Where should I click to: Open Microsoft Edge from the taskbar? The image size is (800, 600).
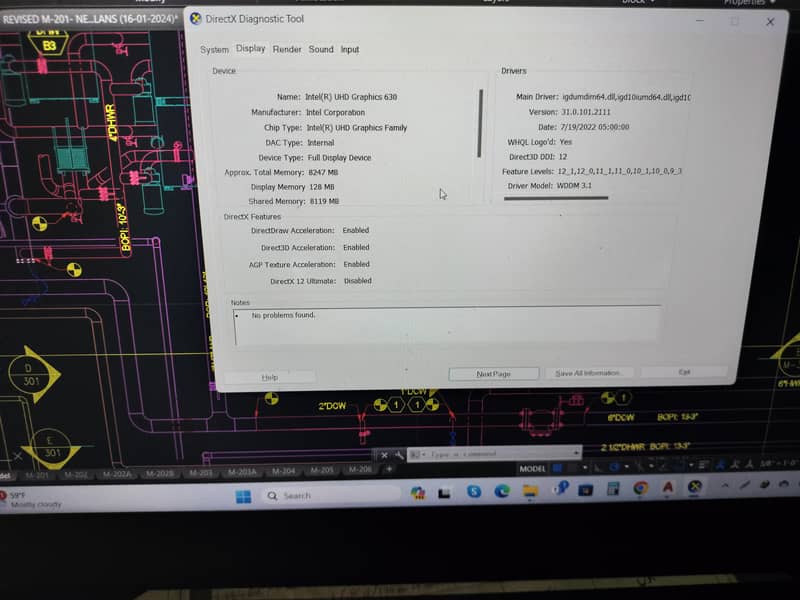click(502, 490)
